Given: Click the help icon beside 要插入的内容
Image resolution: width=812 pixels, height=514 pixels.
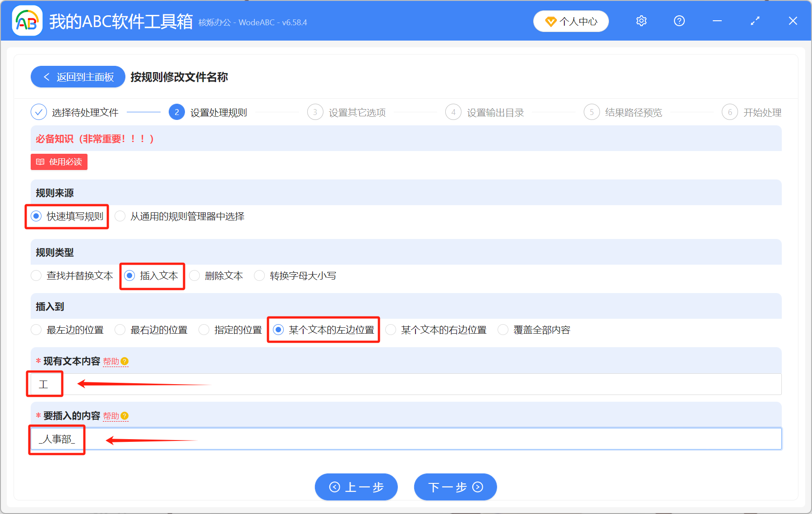Looking at the screenshot, I should [x=125, y=416].
